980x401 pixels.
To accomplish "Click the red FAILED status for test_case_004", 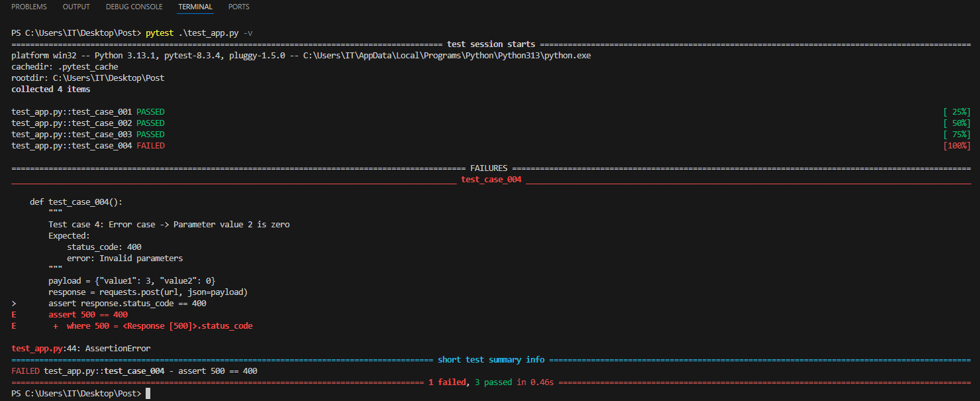I will [150, 145].
